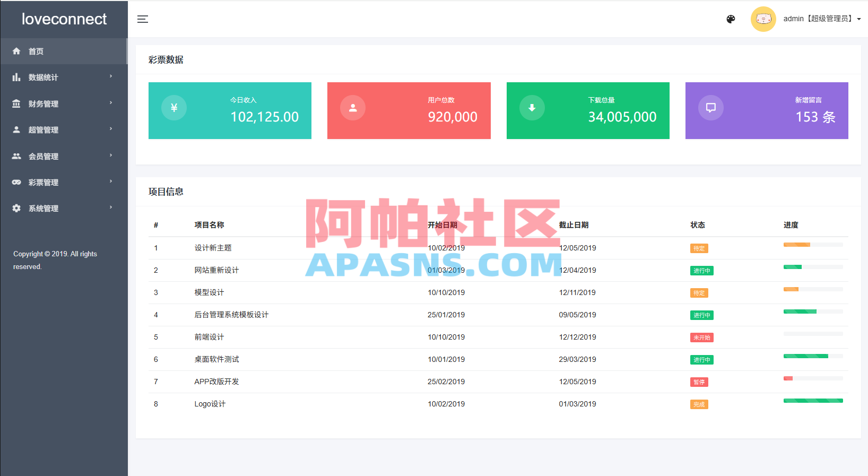Expand the 超管管理 submenu arrow

(111, 129)
